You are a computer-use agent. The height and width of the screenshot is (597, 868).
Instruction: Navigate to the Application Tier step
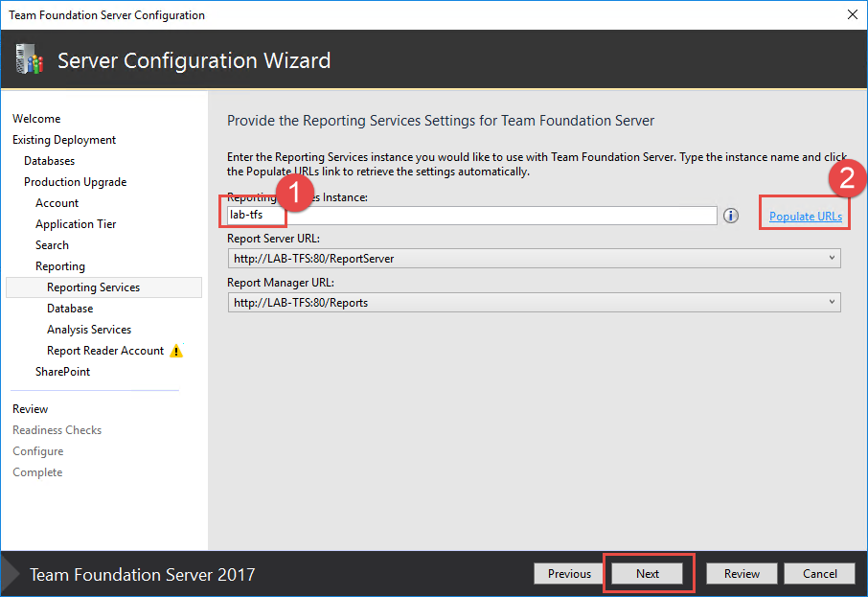pyautogui.click(x=76, y=224)
